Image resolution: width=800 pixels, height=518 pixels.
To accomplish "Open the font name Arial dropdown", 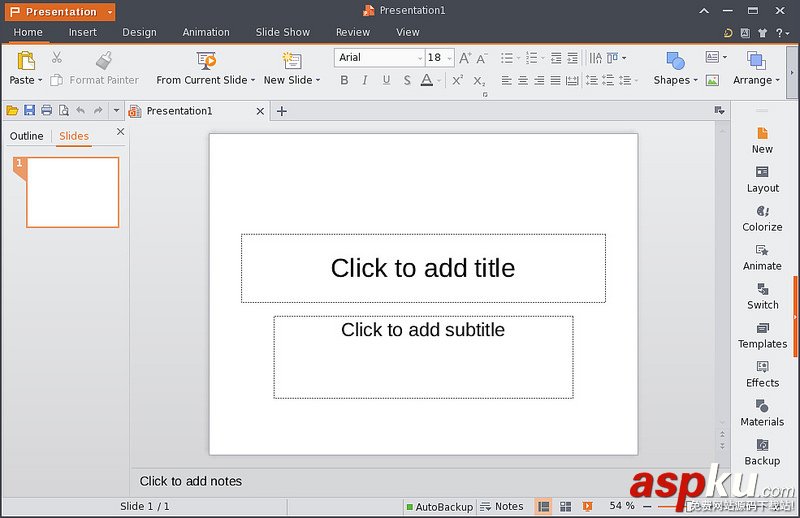I will 420,58.
